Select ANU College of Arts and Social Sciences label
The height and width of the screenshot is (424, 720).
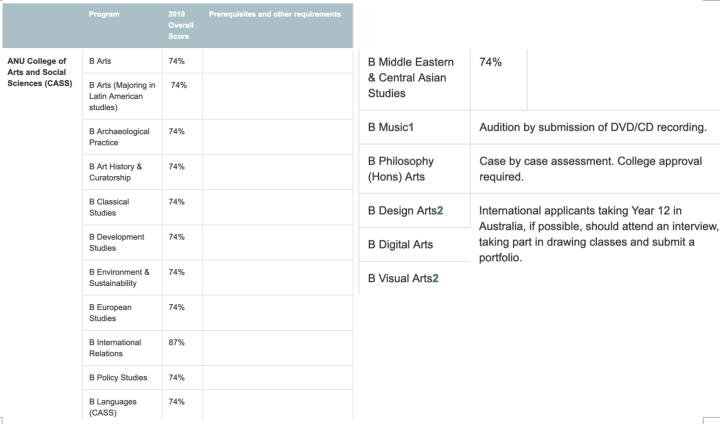pos(40,72)
